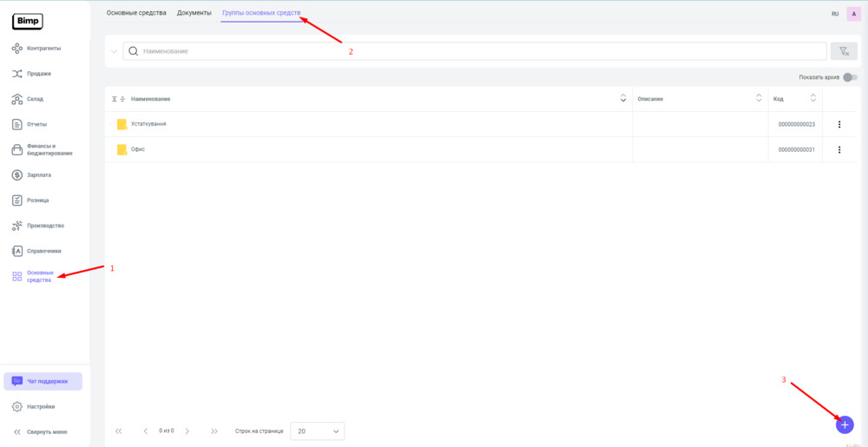
Task: Open the Чат поддержки support chat
Action: click(x=43, y=381)
